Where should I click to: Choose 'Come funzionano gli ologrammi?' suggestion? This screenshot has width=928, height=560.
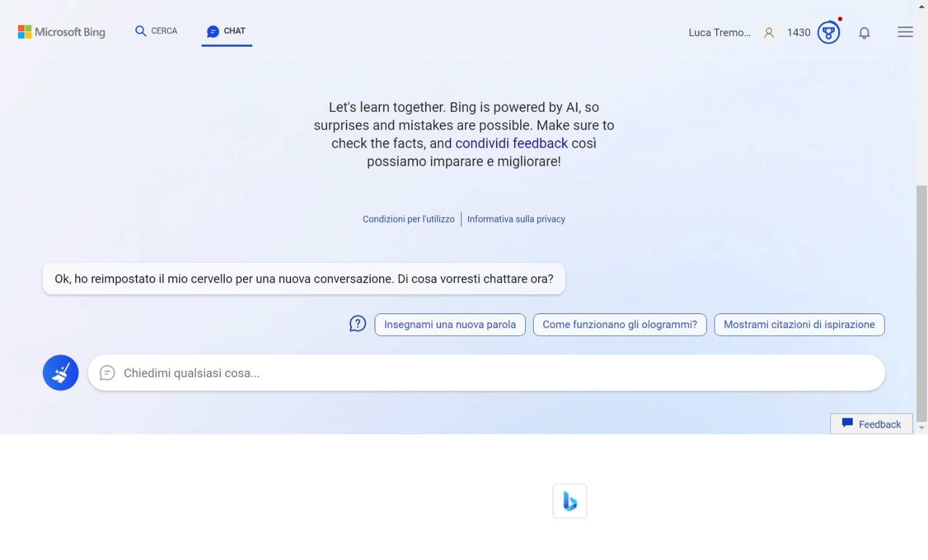tap(620, 325)
